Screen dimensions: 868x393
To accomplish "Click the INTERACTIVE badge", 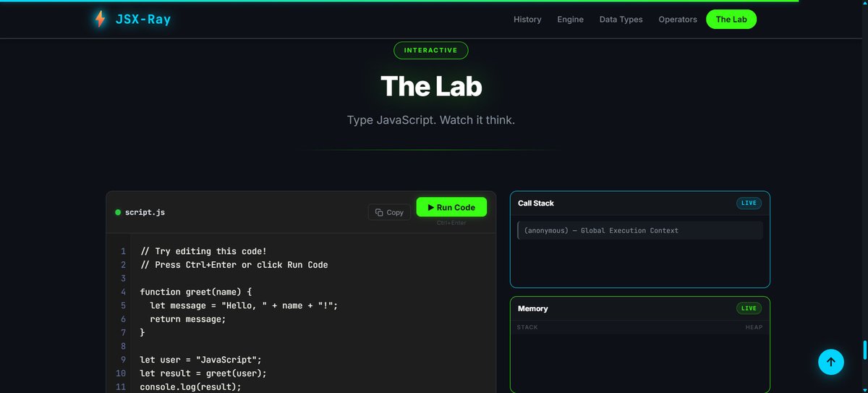I will (431, 51).
